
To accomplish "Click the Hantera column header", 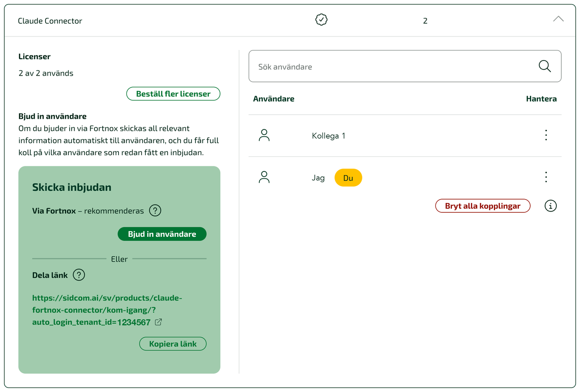I will (x=541, y=99).
